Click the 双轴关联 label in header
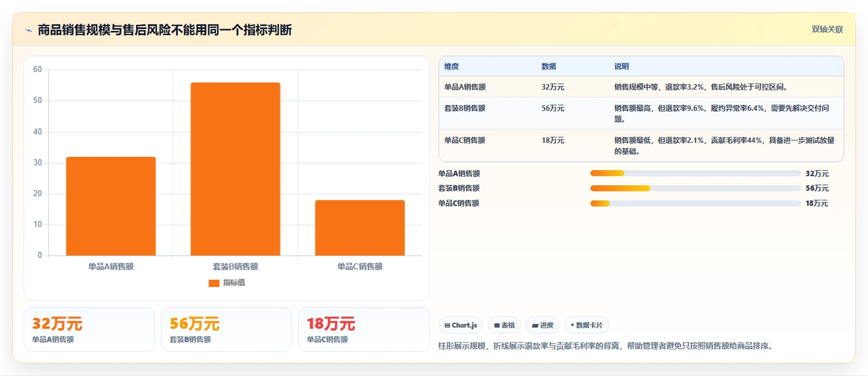 tap(827, 29)
